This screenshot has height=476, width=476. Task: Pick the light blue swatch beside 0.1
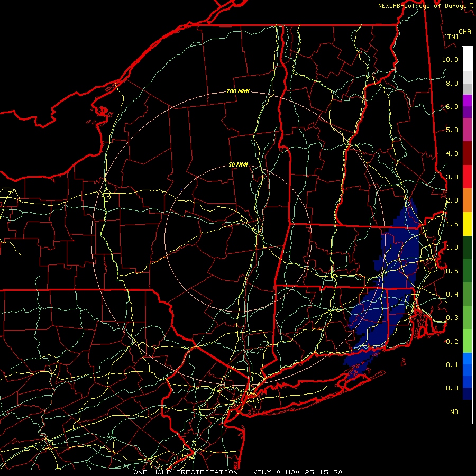(x=467, y=359)
